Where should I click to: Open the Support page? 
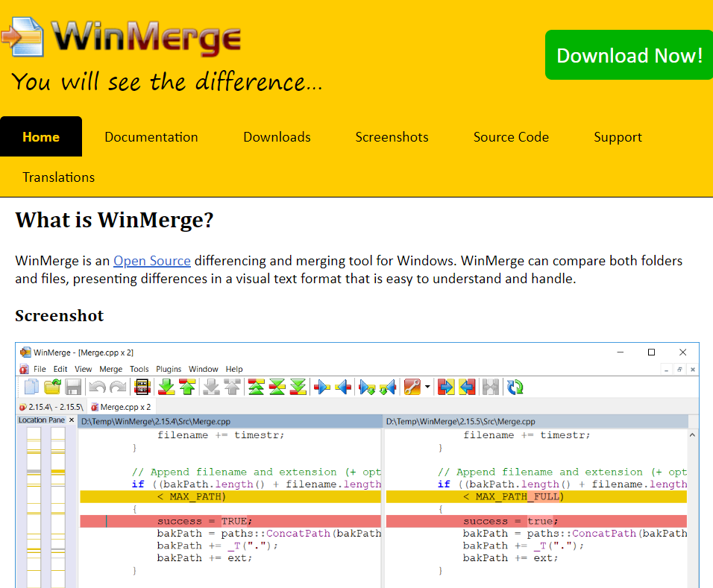618,137
